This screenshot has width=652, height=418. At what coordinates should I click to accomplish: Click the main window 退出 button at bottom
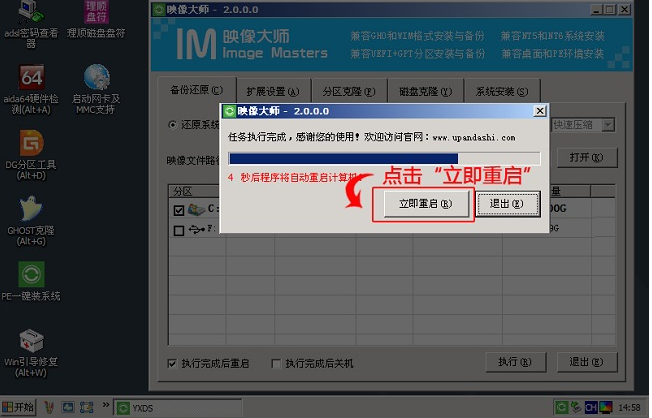(x=586, y=362)
